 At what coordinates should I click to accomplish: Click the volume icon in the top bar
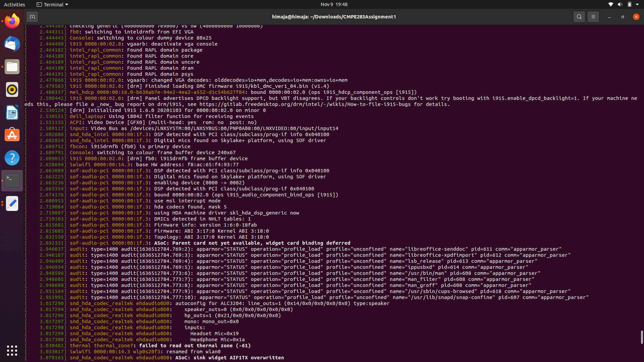[x=620, y=4]
